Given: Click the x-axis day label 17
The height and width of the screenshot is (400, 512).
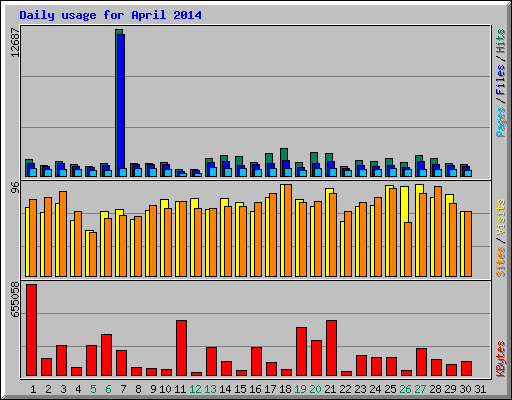Looking at the screenshot, I should [270, 389].
